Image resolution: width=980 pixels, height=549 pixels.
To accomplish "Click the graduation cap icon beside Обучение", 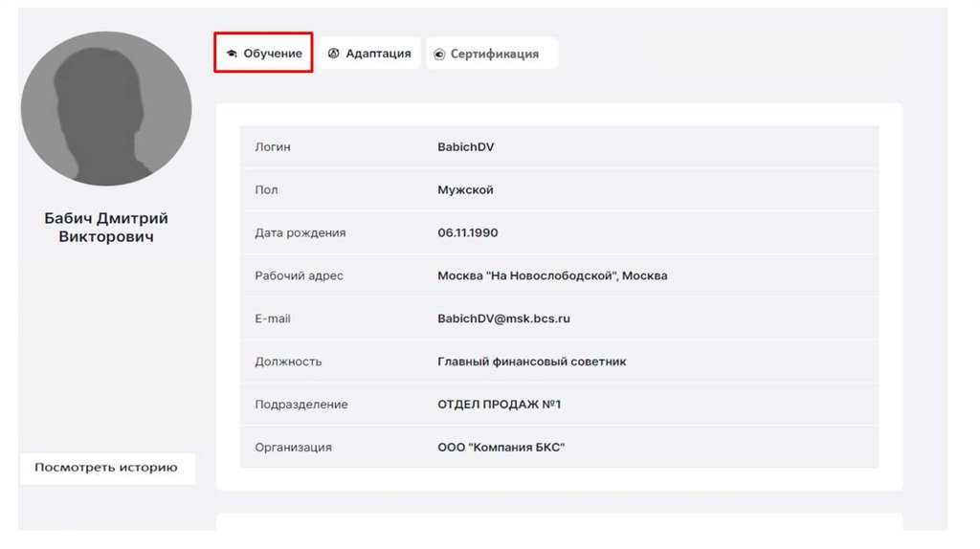I will (231, 54).
